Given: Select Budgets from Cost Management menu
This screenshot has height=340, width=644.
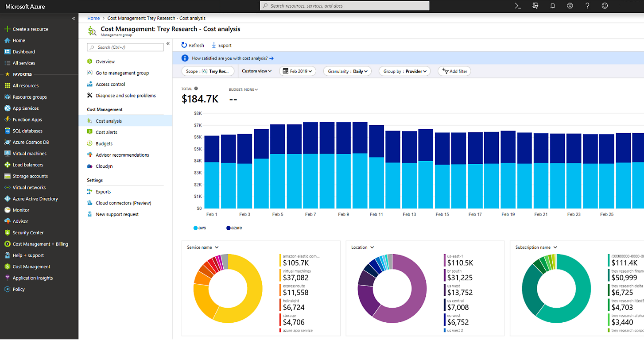Looking at the screenshot, I should (104, 143).
